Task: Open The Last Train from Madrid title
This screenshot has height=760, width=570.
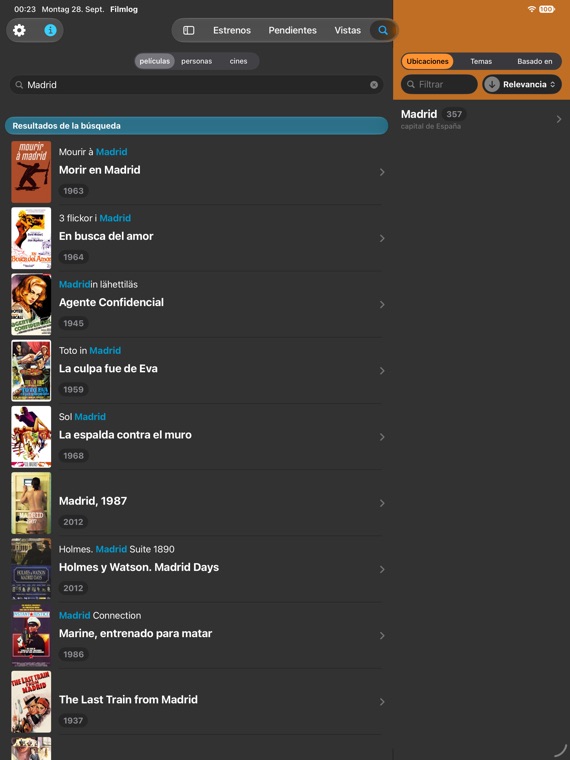Action: pyautogui.click(x=128, y=699)
